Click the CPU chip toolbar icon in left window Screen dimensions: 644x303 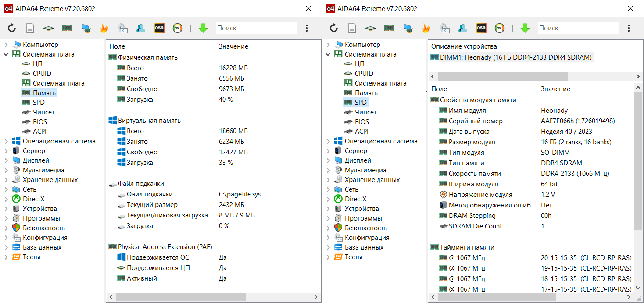(x=48, y=28)
